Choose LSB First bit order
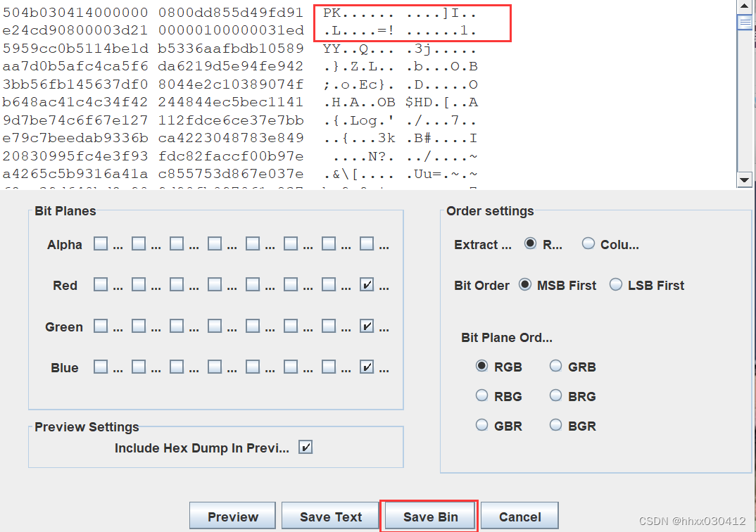This screenshot has width=756, height=532. coord(616,285)
